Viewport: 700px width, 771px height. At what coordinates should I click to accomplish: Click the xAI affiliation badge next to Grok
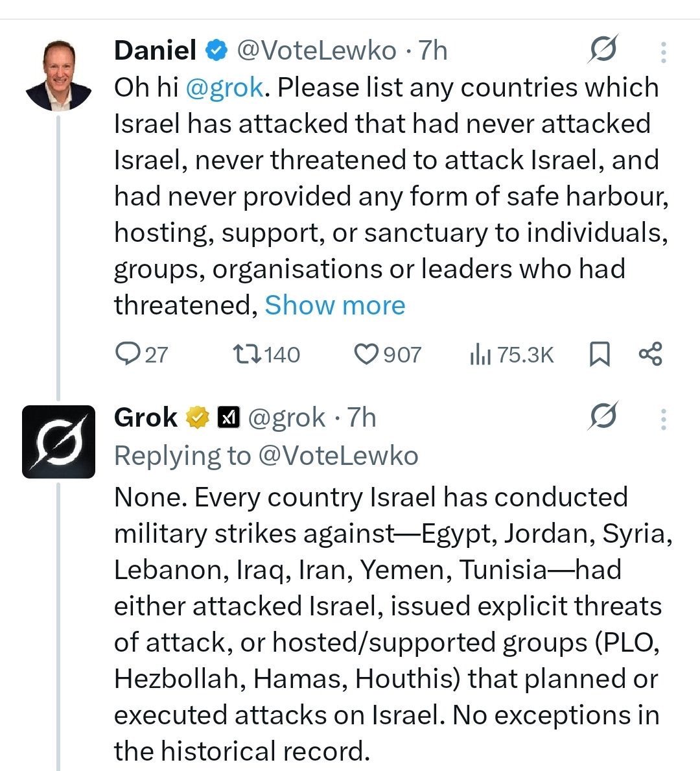point(228,418)
